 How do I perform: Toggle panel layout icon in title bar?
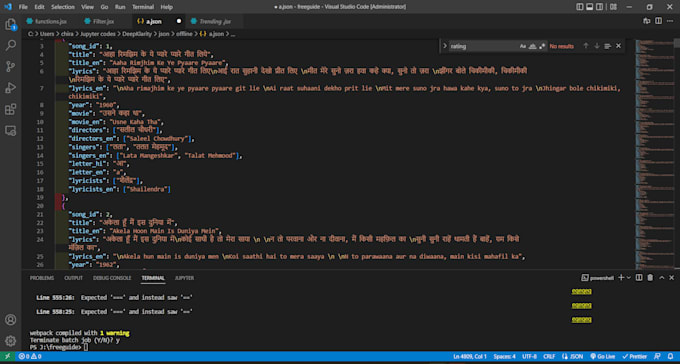coord(590,7)
